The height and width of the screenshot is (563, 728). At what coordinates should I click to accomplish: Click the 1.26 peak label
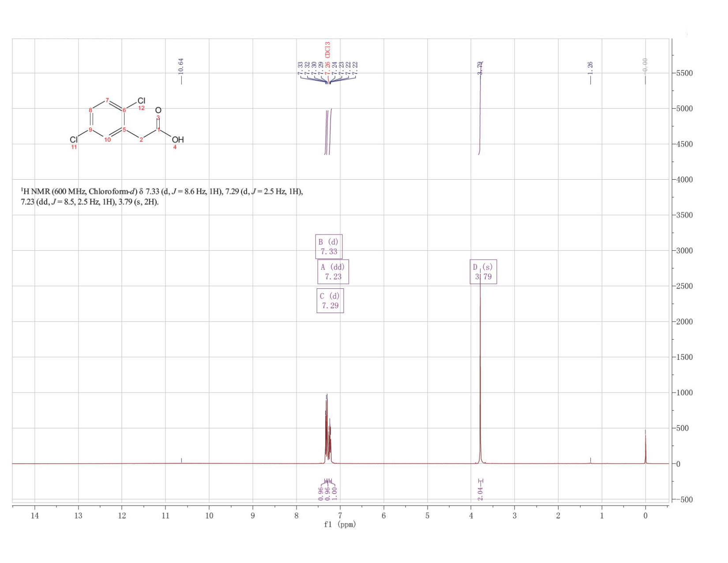coord(590,67)
